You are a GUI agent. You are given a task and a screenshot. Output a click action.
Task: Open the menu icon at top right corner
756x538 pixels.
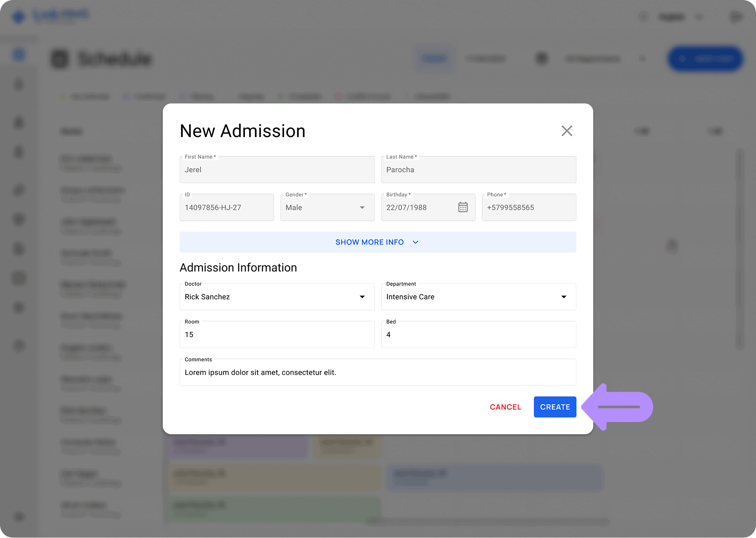[735, 16]
